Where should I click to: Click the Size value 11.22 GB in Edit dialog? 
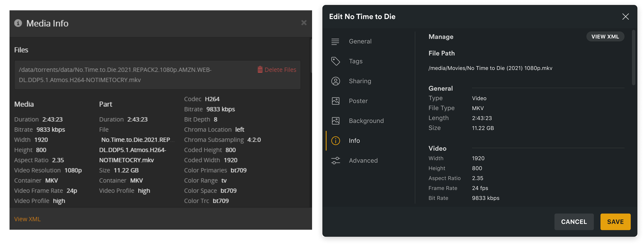pyautogui.click(x=483, y=128)
